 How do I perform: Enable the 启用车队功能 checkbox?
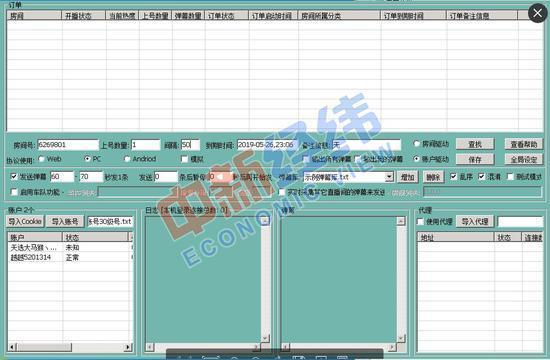[x=14, y=192]
